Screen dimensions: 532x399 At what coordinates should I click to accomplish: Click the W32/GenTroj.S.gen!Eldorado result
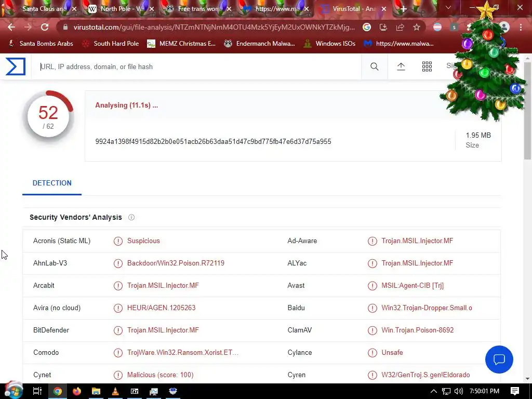425,375
